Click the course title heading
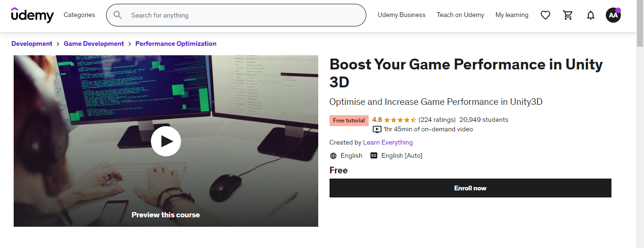Viewport: 644px width, 248px height. (466, 73)
